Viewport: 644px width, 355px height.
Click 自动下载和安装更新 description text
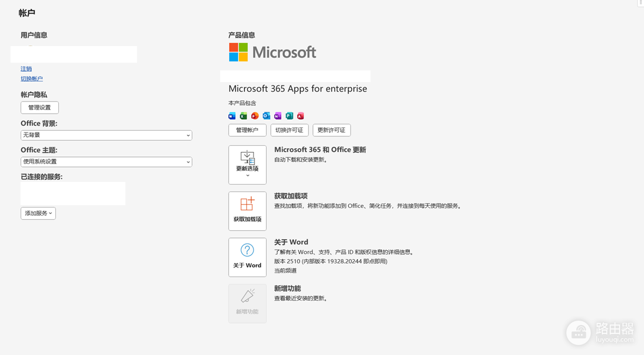tap(301, 160)
